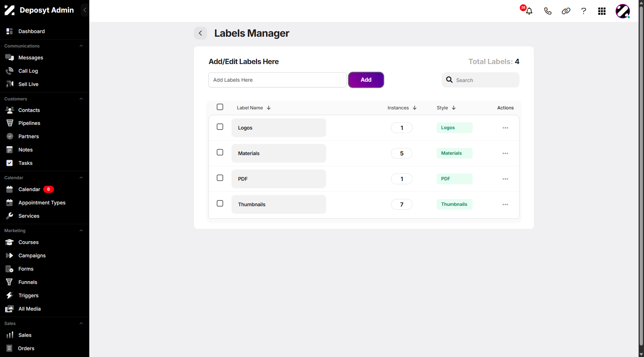Check the Materials row checkbox
Screen dimensions: 644x357
pyautogui.click(x=220, y=152)
